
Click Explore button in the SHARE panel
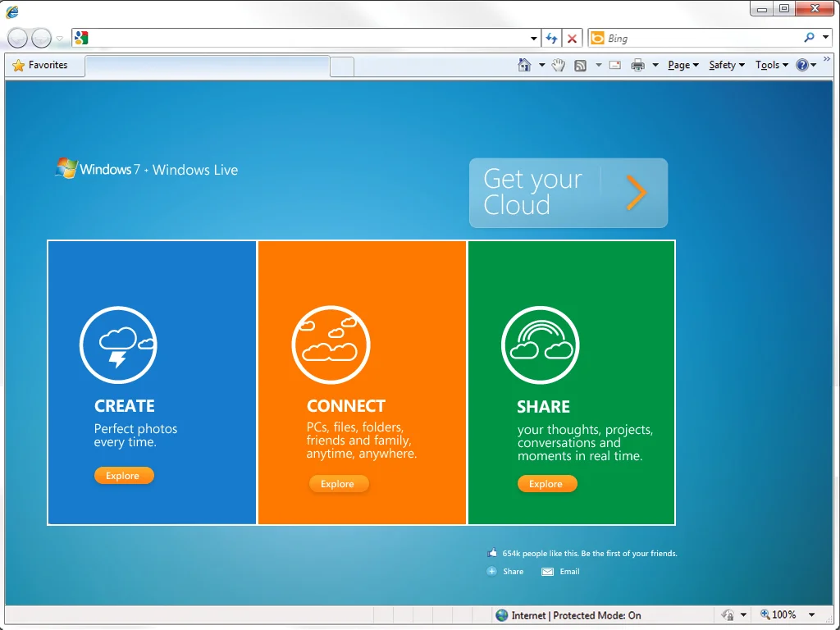point(547,484)
